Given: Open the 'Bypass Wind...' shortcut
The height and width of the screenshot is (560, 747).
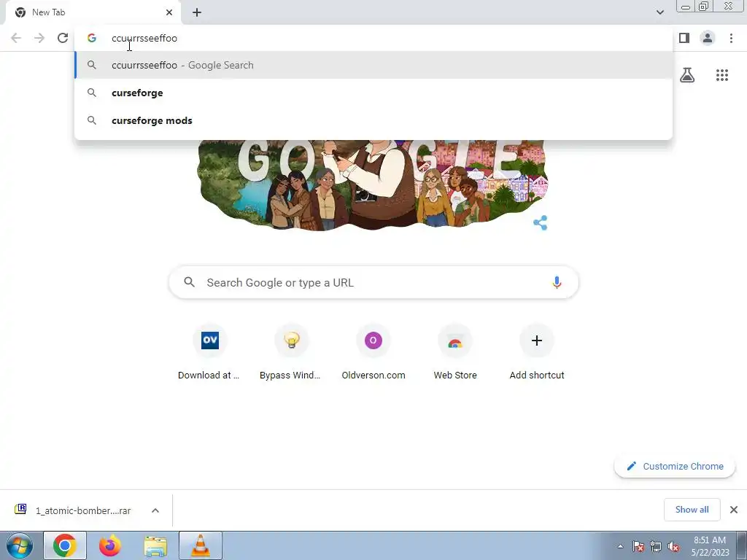Looking at the screenshot, I should click(x=291, y=353).
